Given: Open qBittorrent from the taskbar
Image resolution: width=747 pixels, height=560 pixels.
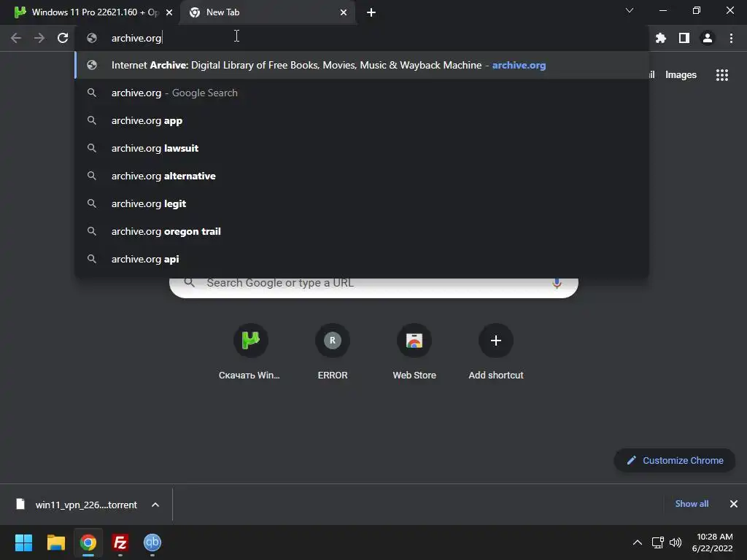Looking at the screenshot, I should (x=152, y=542).
